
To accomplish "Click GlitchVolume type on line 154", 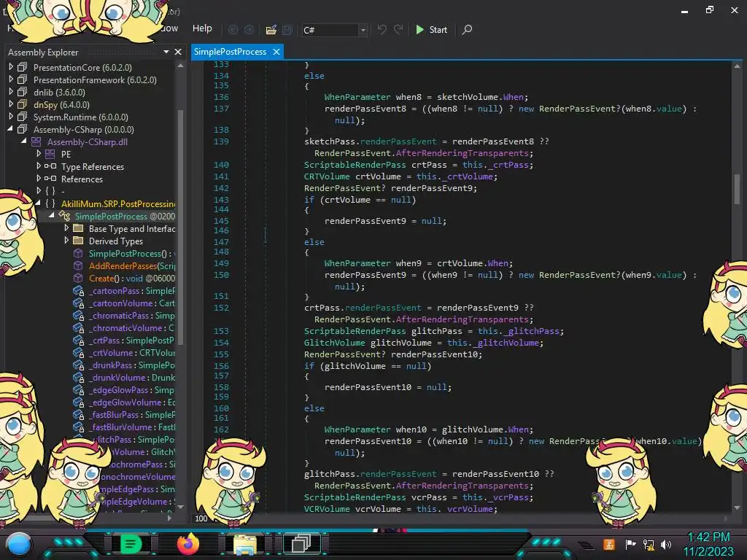I will click(x=334, y=343).
